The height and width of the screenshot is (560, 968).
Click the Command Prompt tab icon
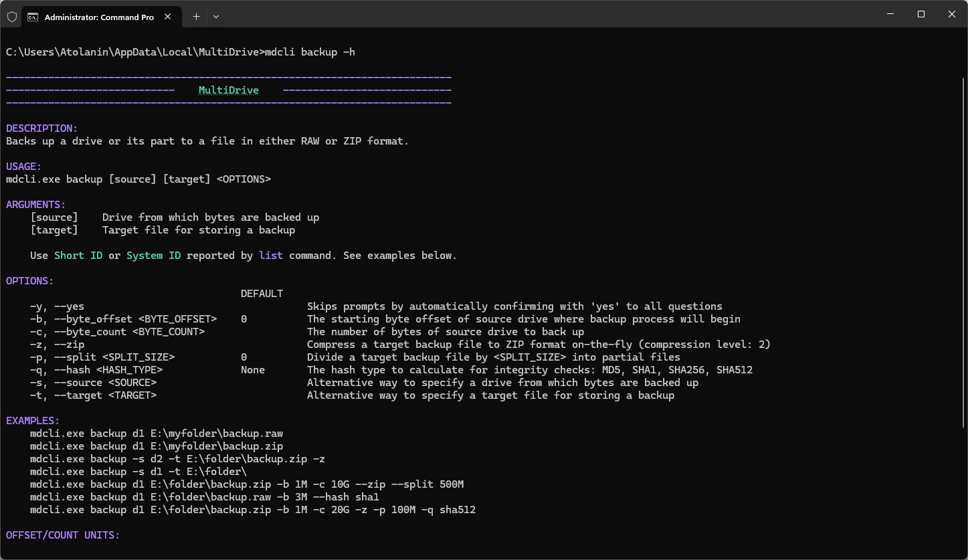33,17
